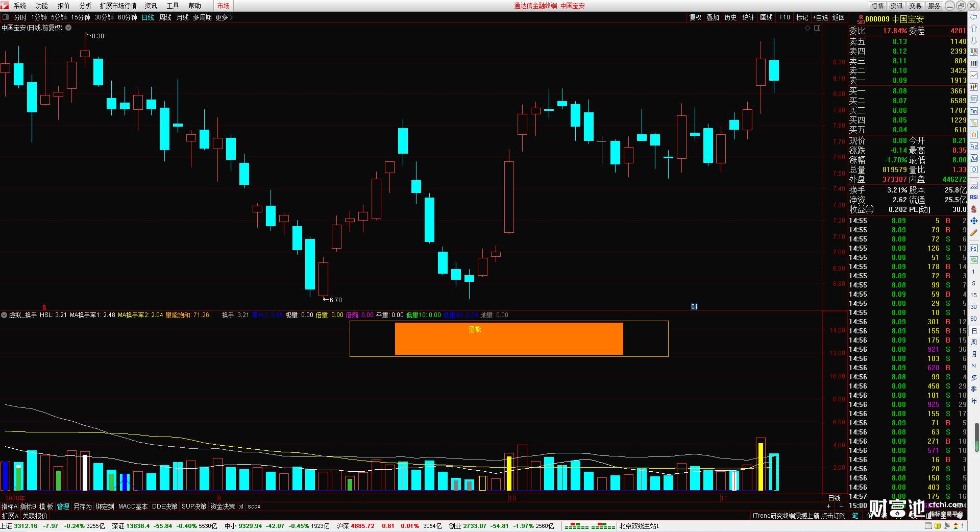
Task: Open the 扩展市场行情 menu
Action: coord(118,6)
